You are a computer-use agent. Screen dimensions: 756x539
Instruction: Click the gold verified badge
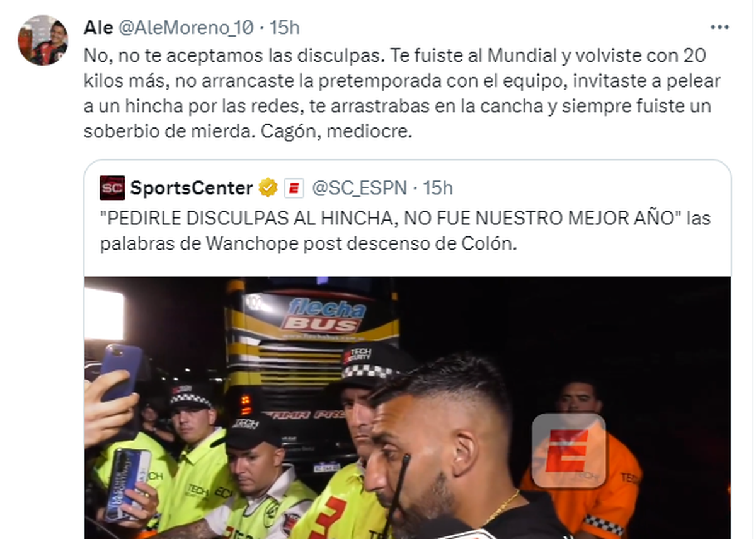(268, 188)
